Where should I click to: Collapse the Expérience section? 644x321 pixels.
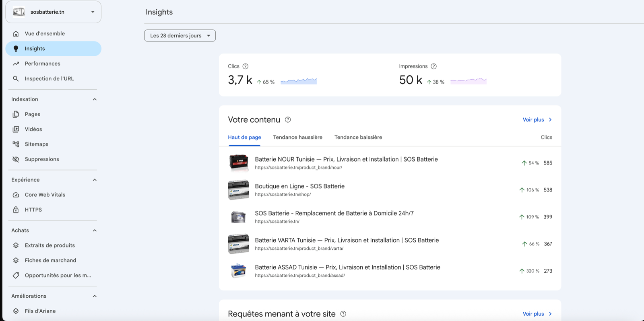click(x=95, y=180)
